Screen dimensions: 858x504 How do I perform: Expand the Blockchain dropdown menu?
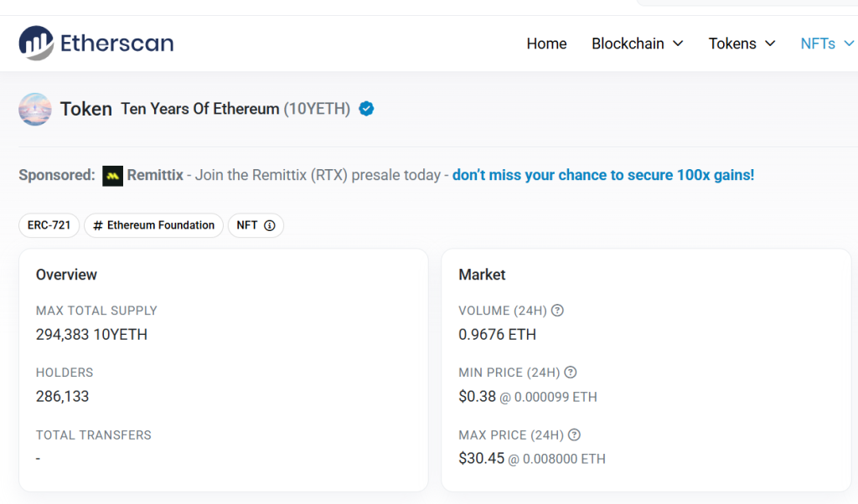(x=638, y=44)
